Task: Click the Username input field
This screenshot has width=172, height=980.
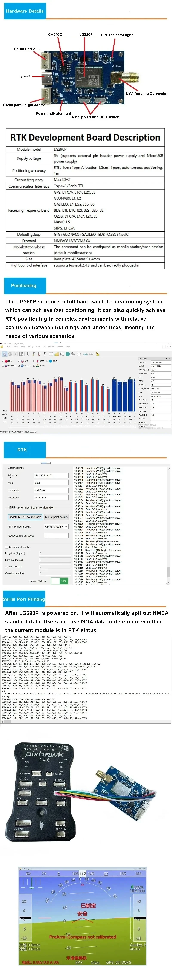Action: point(51,490)
